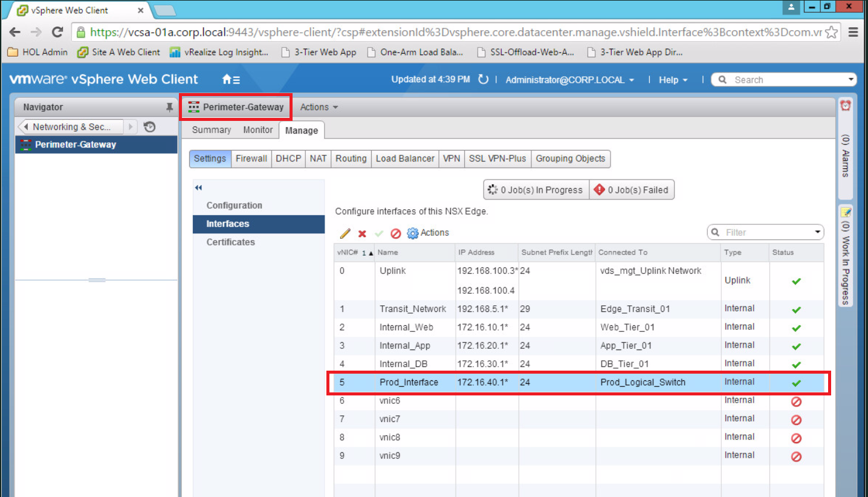Click inside the top Search field
The image size is (868, 497).
[785, 80]
